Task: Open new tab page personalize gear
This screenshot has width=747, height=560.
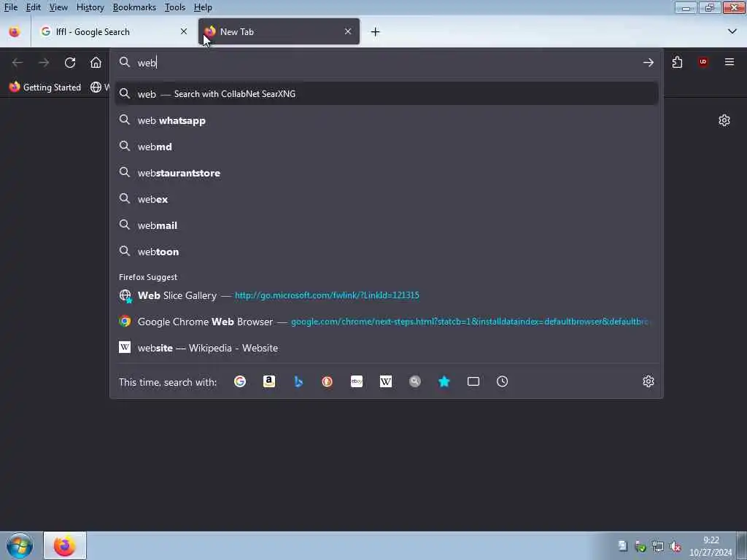Action: click(724, 120)
